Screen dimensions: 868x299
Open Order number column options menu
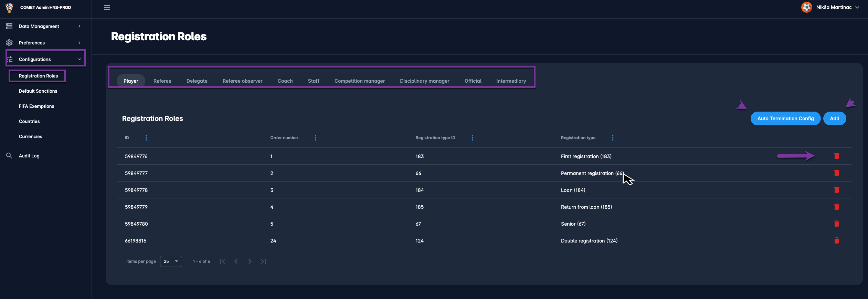coord(316,138)
